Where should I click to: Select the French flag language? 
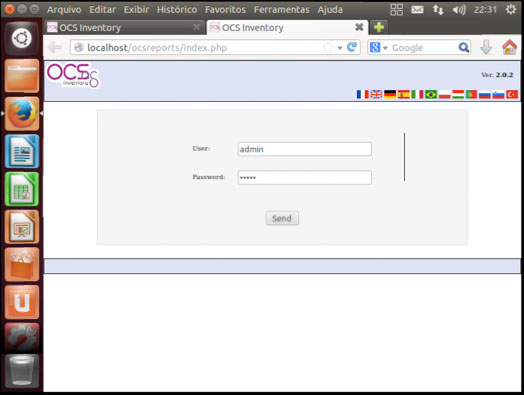[x=362, y=95]
